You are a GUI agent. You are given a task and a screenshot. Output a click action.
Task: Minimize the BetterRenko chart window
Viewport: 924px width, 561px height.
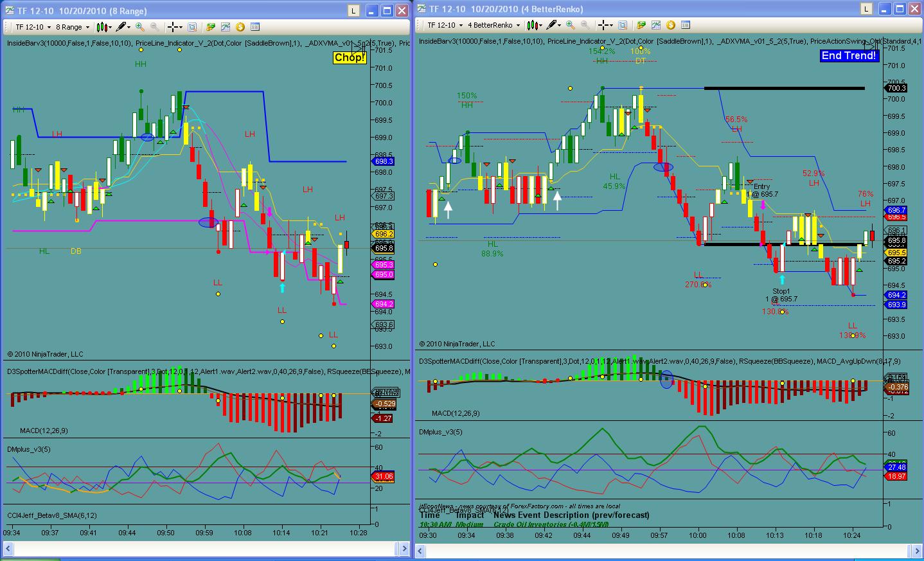pos(884,8)
